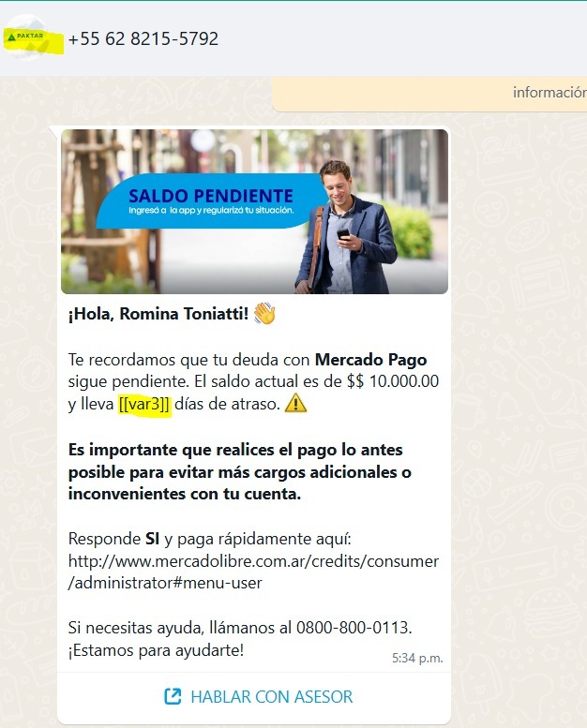Click the bold Mercado Pago text
Viewport: 587px width, 728px height.
pos(371,360)
